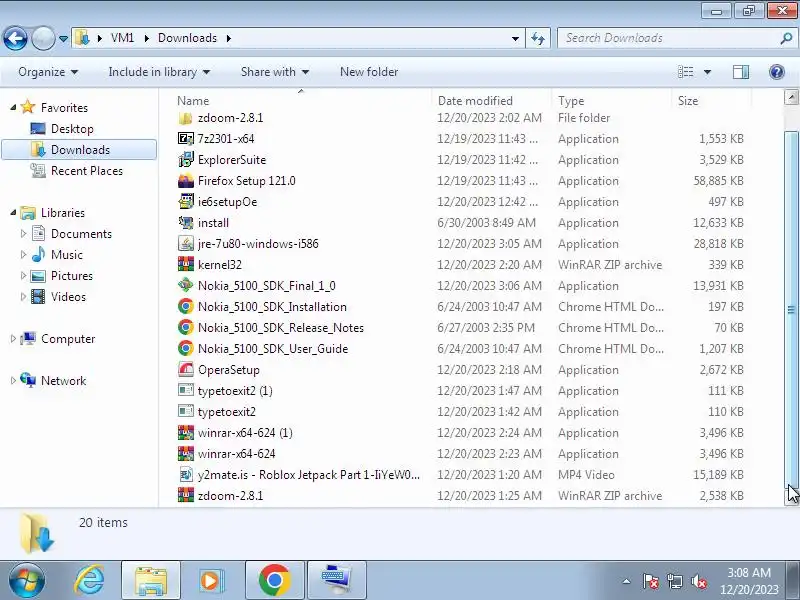Select the kernel32 WinRAR archive icon
The width and height of the screenshot is (800, 600).
tap(186, 264)
